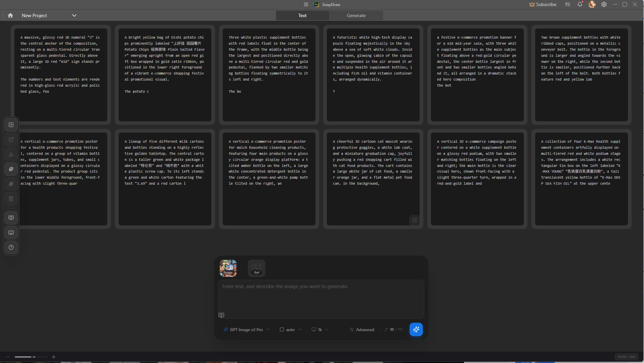644x363 pixels.
Task: Select the four K-Max health supplement containers card
Action: [x=582, y=179]
